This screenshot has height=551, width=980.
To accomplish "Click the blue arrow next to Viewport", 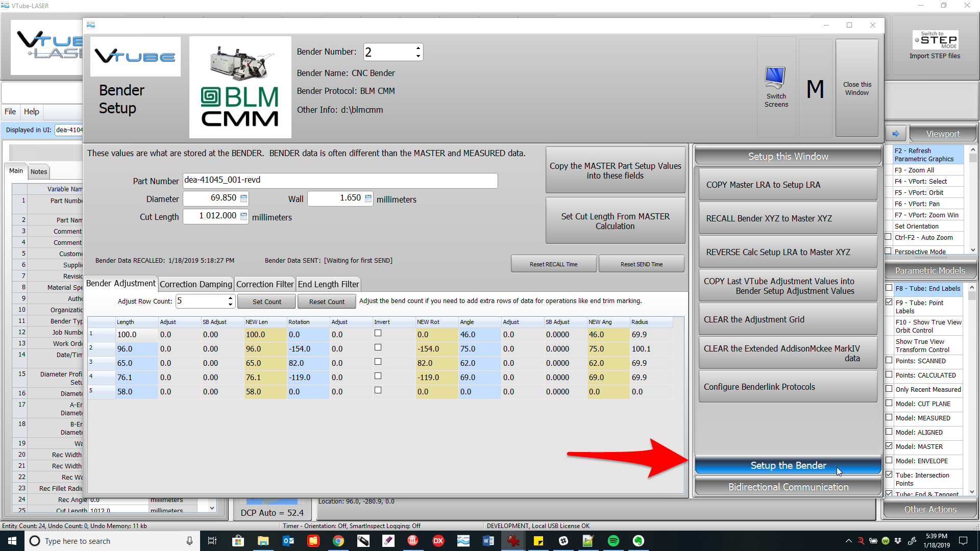I will [896, 134].
